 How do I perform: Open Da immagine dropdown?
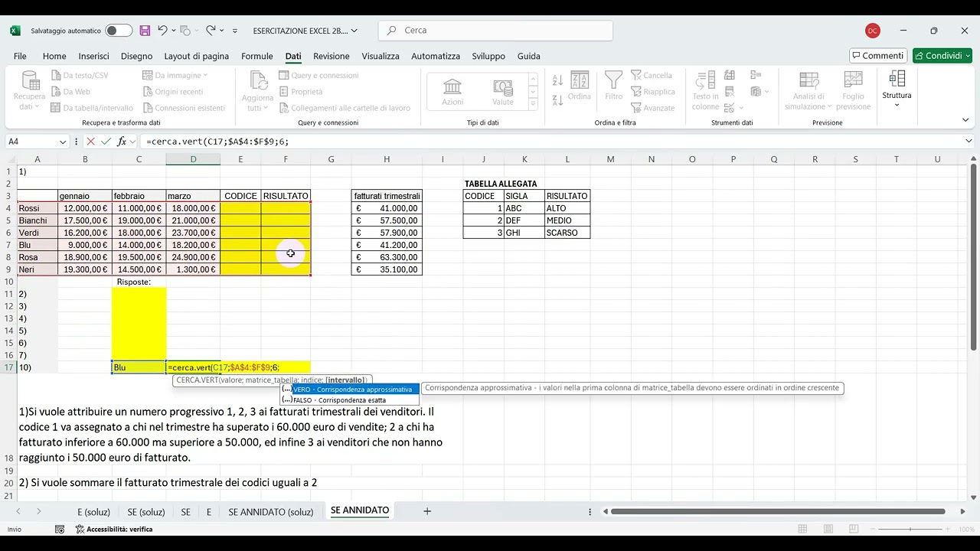[175, 75]
